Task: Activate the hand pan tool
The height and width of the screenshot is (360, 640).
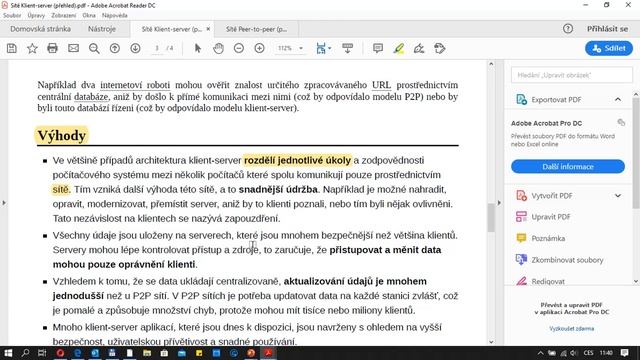Action: click(218, 48)
